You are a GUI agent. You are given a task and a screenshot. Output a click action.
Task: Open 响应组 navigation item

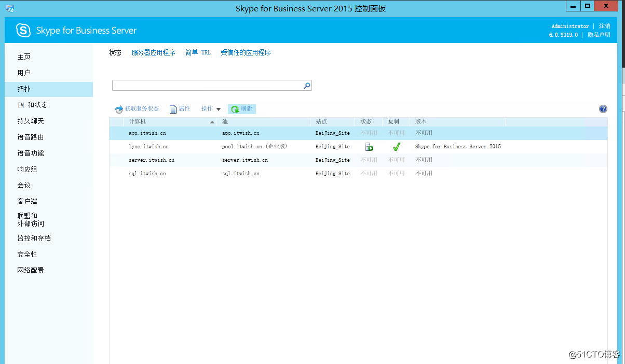pos(49,170)
